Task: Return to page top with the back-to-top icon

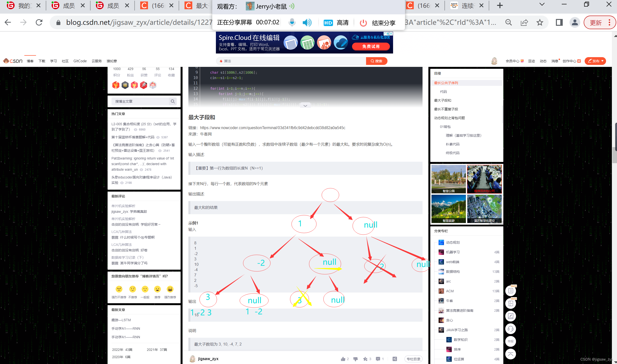Action: pos(511,354)
